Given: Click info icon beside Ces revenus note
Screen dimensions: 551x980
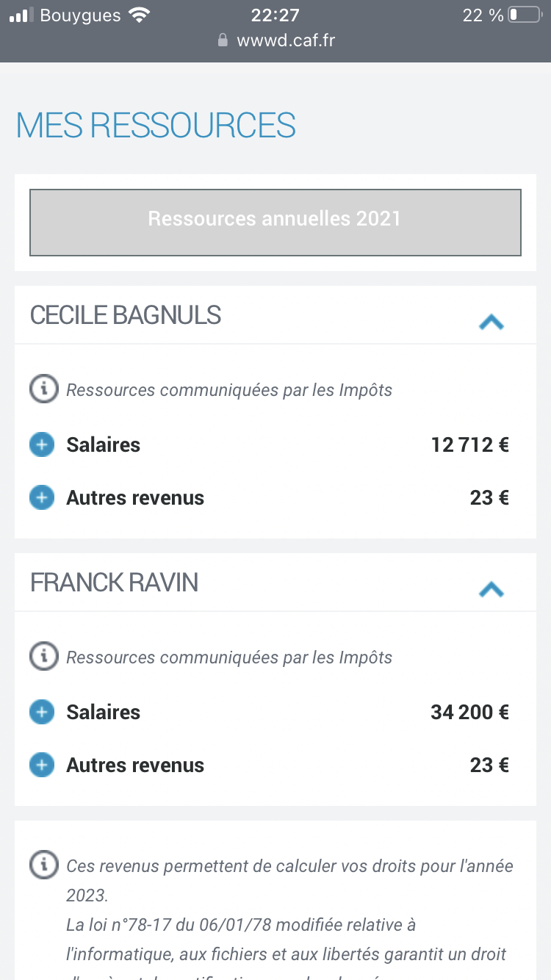Looking at the screenshot, I should click(x=43, y=865).
